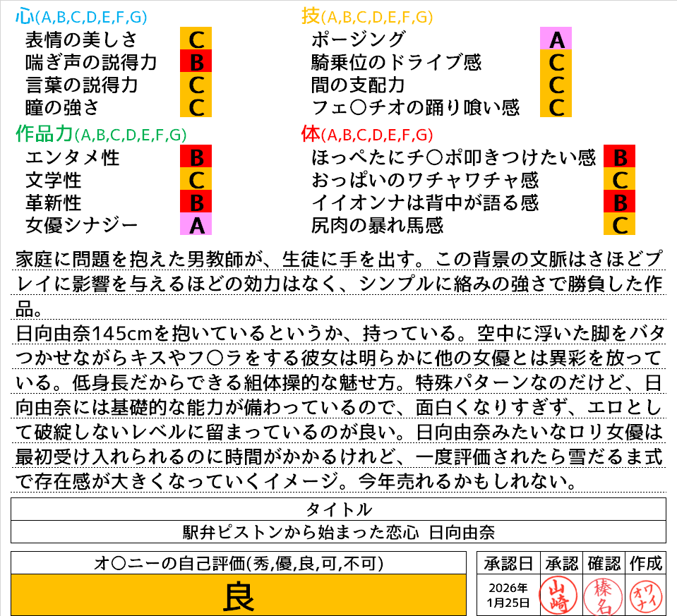Click the 言葉の説得力 criterion label
Image resolution: width=677 pixels, height=616 pixels.
click(x=81, y=85)
